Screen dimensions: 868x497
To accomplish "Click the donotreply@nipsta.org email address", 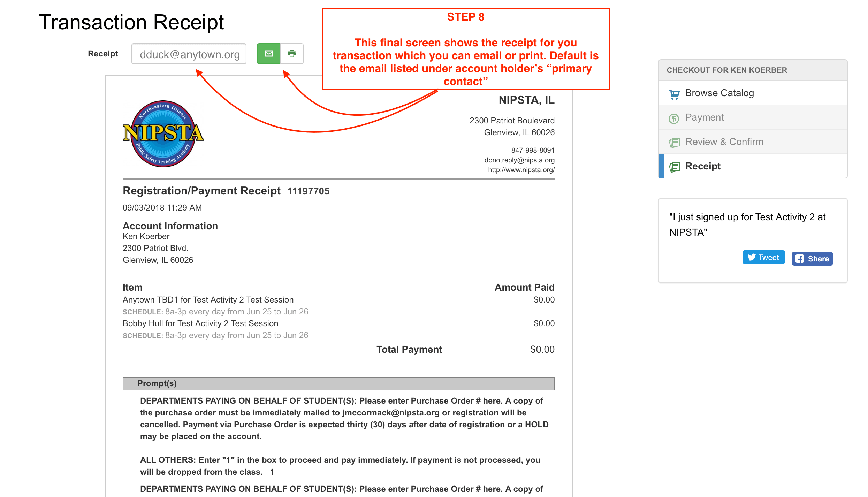I will click(x=519, y=160).
